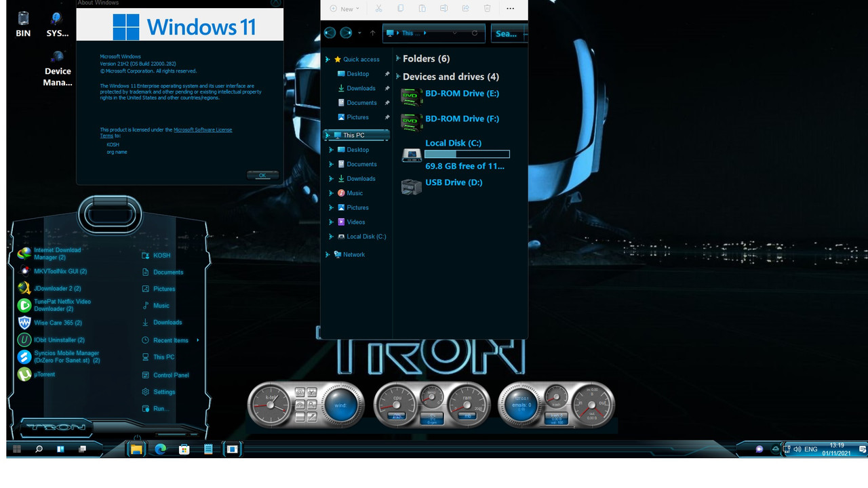Select Music under This PC tree

pos(350,193)
